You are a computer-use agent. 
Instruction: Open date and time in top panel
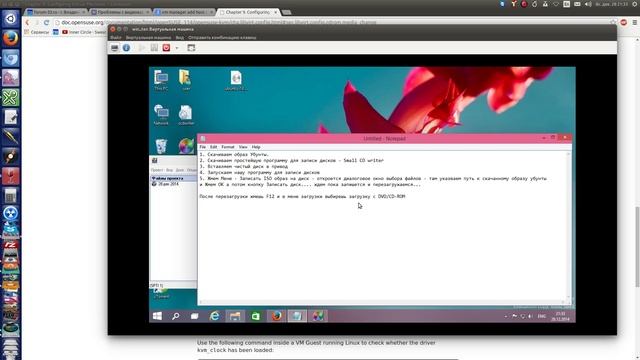click(x=611, y=4)
